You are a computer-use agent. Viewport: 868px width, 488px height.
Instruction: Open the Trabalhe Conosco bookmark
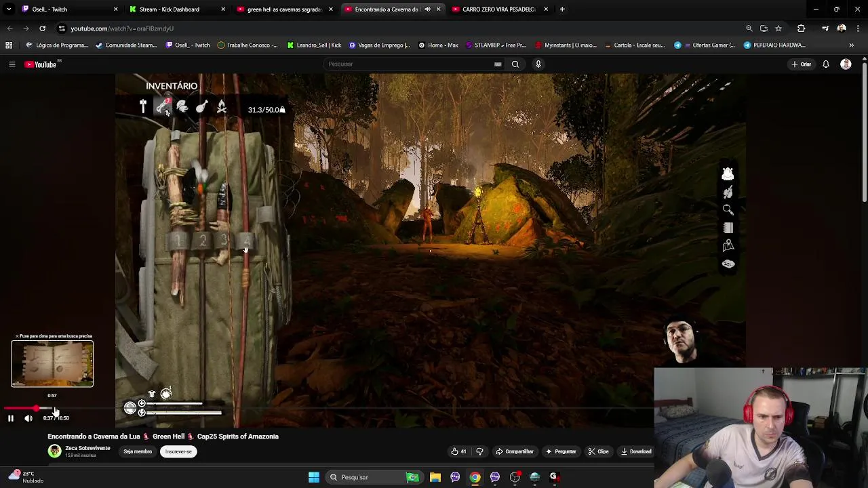[x=248, y=45]
